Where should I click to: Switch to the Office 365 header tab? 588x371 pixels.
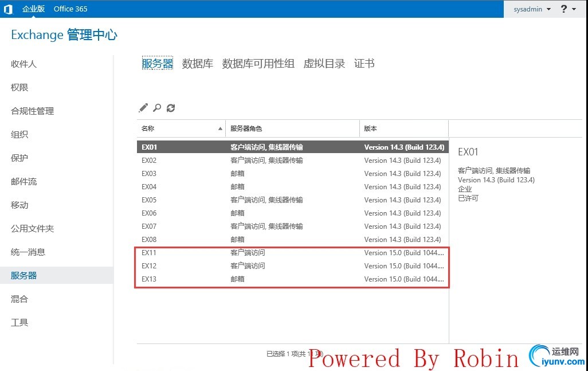point(70,9)
